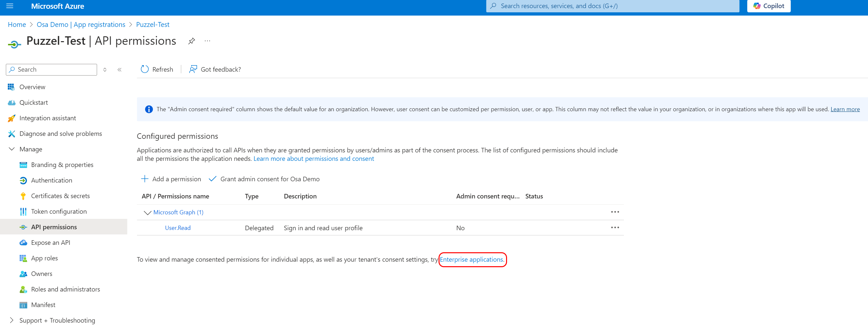Pin the API permissions page
Screen dimensions: 868x333
point(192,41)
